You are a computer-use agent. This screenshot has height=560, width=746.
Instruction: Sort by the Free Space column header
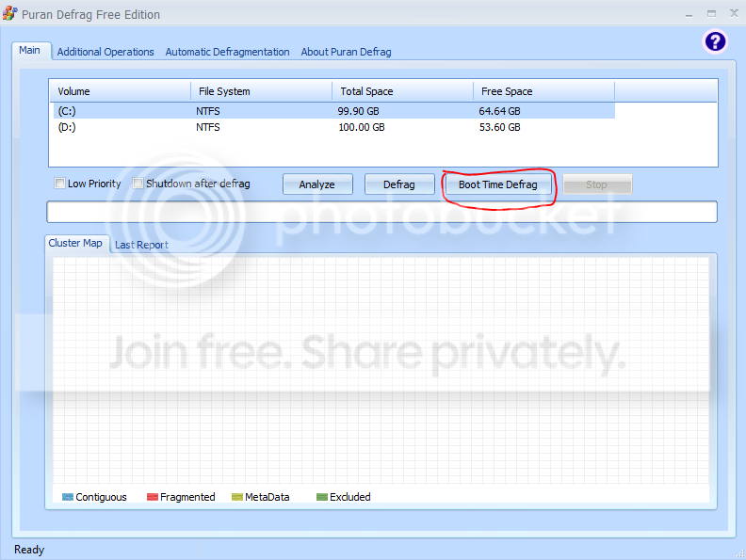543,90
